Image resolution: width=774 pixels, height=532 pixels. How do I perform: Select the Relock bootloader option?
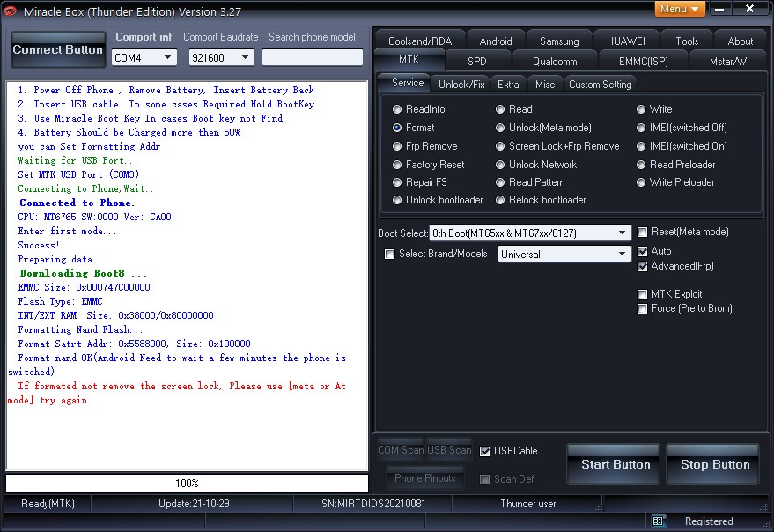pos(541,200)
